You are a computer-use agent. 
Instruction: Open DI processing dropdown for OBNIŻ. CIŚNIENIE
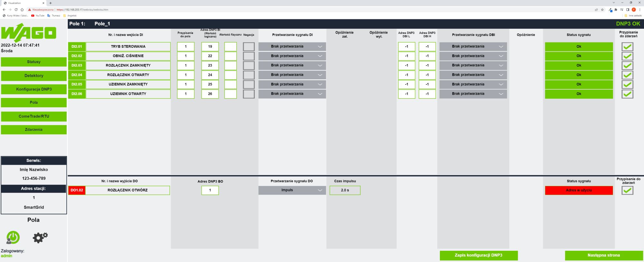(x=292, y=56)
